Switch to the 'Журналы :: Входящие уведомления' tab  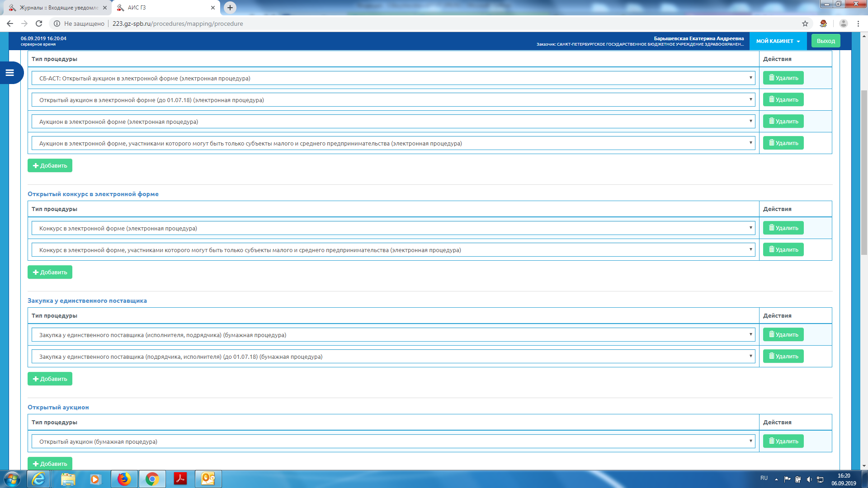(59, 8)
